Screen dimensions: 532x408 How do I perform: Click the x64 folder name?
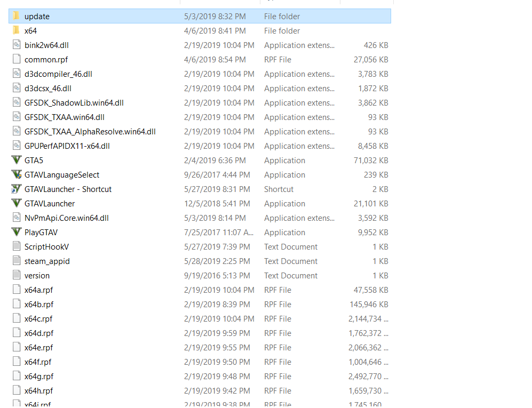pos(30,31)
